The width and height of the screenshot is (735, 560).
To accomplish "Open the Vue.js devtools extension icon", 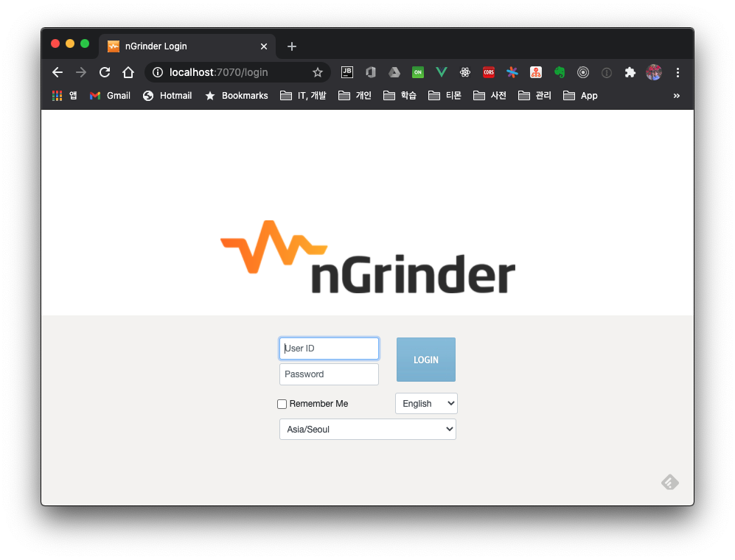I will pos(442,72).
